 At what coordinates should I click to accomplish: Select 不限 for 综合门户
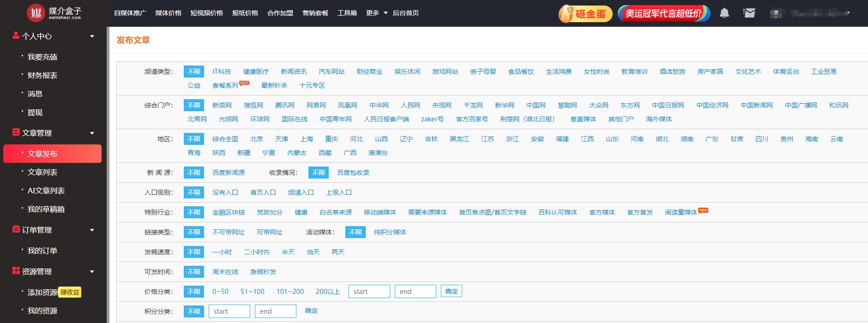194,105
